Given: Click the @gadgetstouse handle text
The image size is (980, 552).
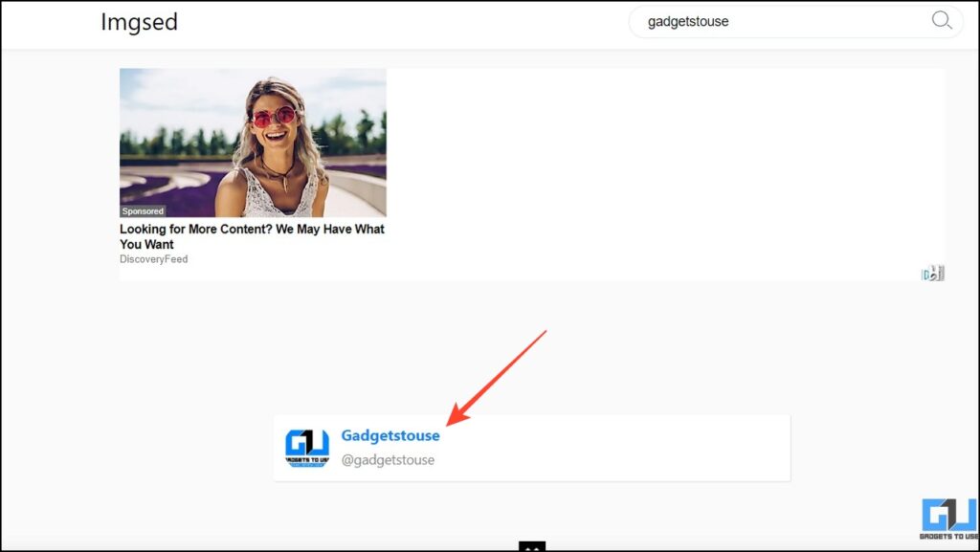Looking at the screenshot, I should click(389, 459).
